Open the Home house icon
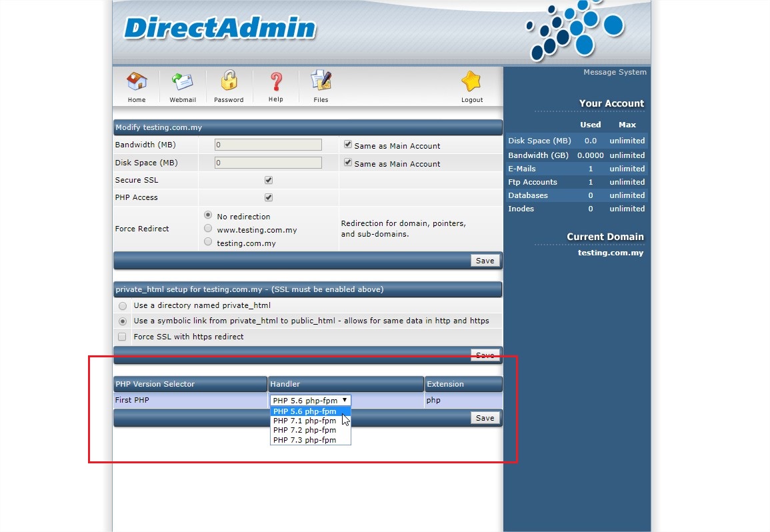Viewport: 770px width, 532px height. click(x=137, y=81)
